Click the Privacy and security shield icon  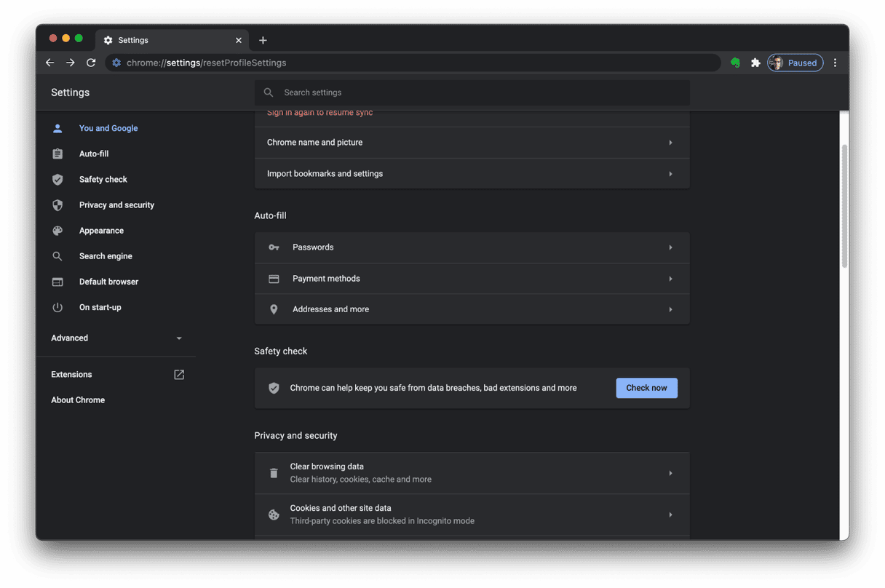pyautogui.click(x=57, y=205)
